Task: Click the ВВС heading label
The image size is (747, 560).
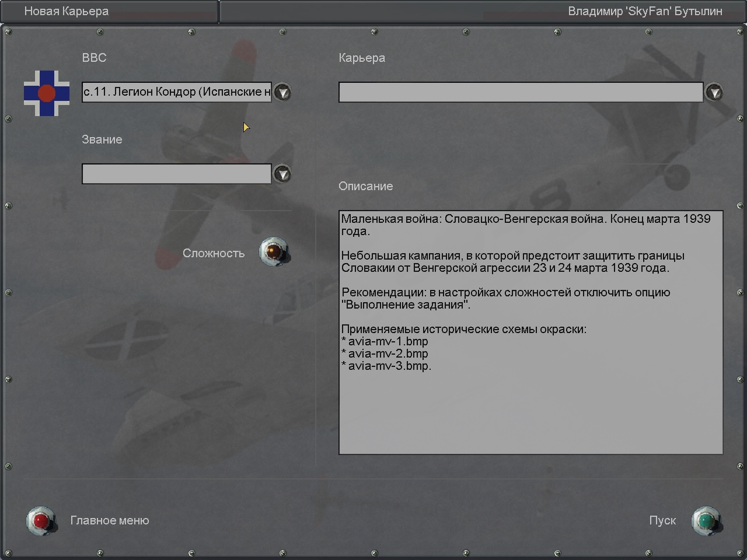Action: tap(95, 58)
